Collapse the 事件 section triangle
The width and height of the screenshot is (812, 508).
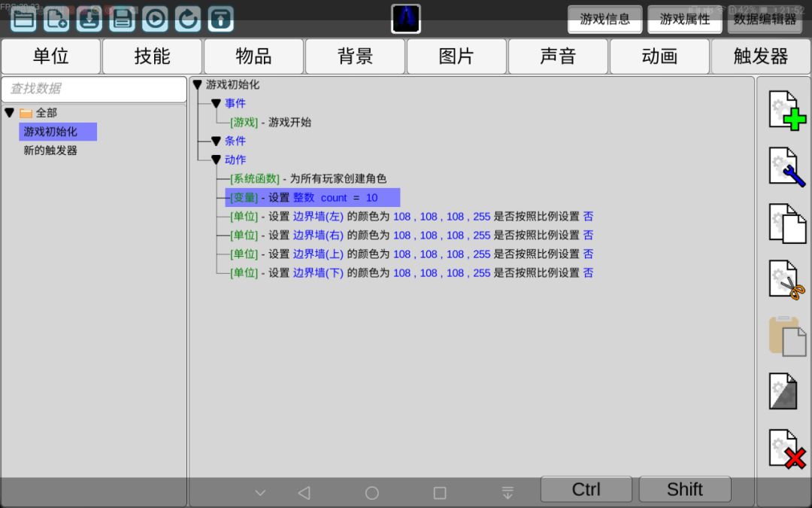tap(216, 104)
